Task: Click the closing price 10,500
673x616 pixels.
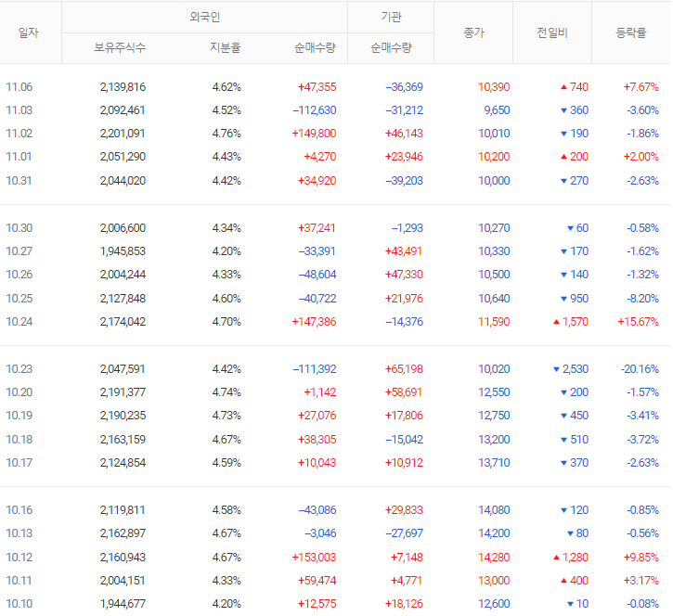Action: (494, 274)
